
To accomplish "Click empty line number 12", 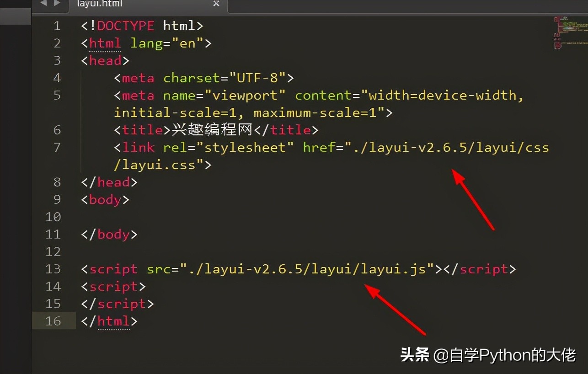I will coord(53,251).
